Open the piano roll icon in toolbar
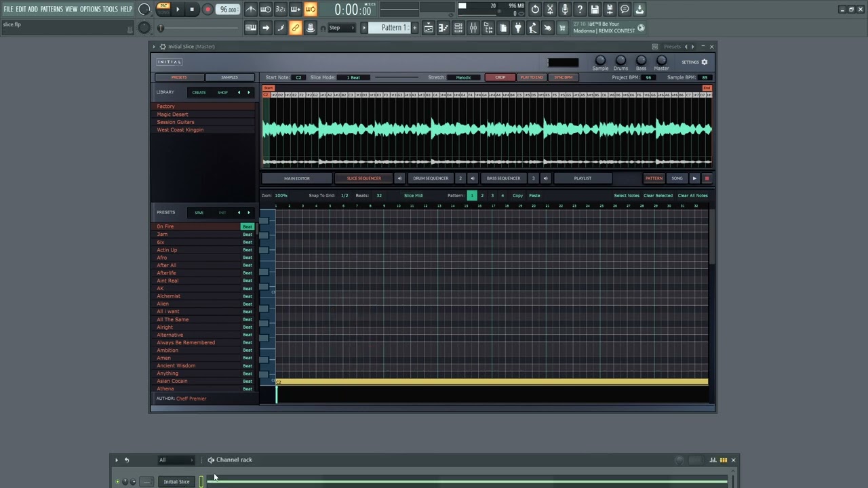The height and width of the screenshot is (488, 868). point(443,28)
